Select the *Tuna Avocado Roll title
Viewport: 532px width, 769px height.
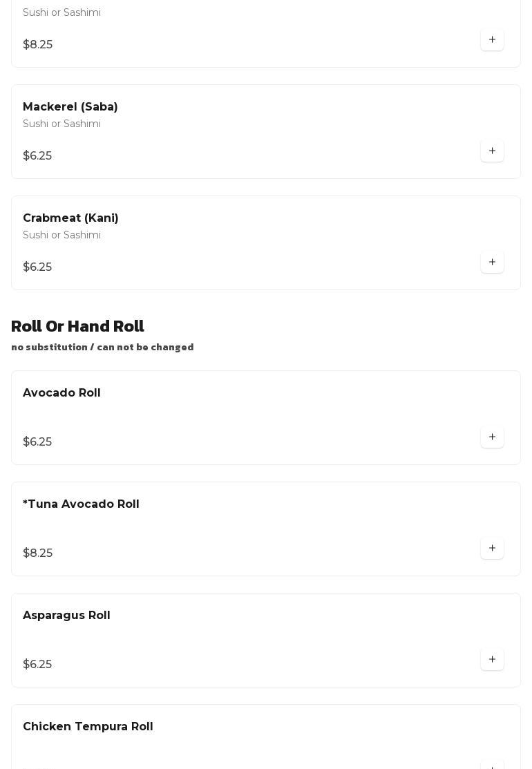tap(81, 504)
